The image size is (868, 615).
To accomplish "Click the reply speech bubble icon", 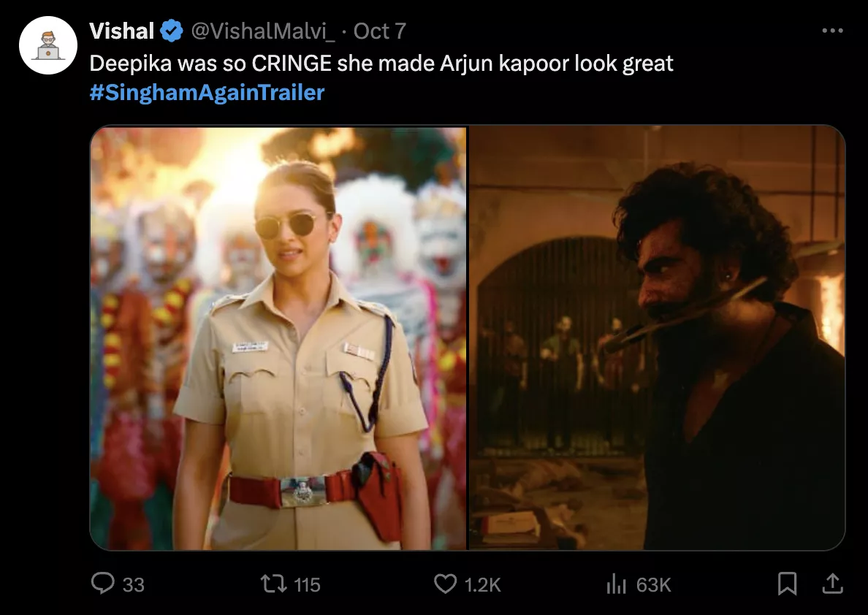I will (x=102, y=583).
